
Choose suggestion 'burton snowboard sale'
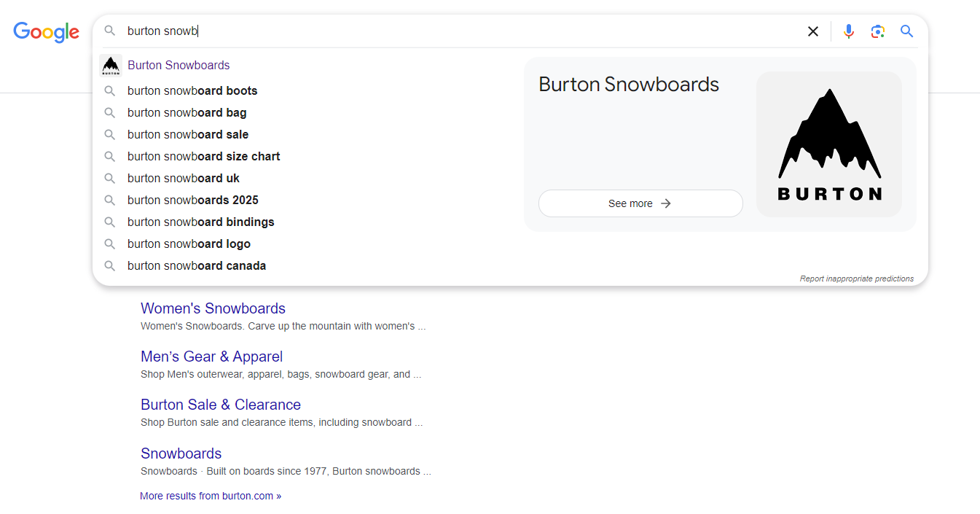[x=188, y=135]
